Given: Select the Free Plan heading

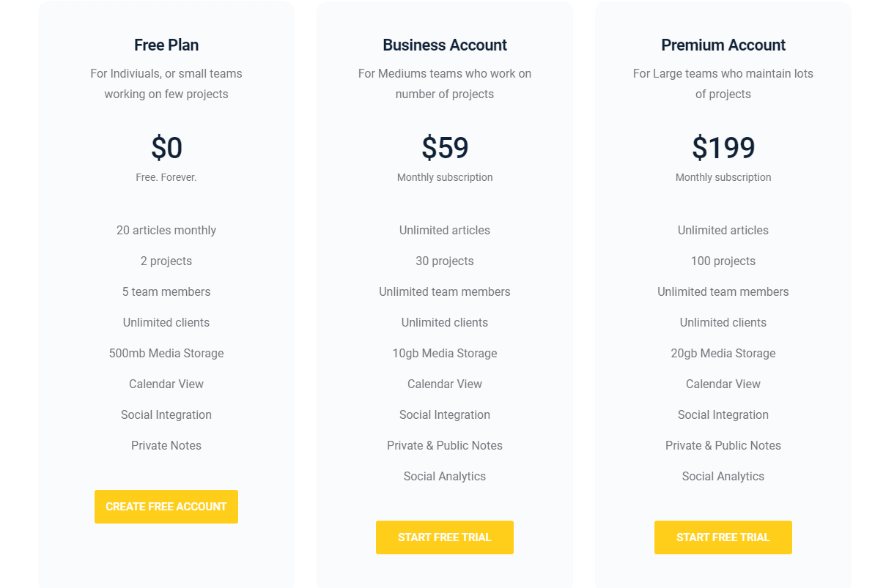Looking at the screenshot, I should tap(166, 45).
